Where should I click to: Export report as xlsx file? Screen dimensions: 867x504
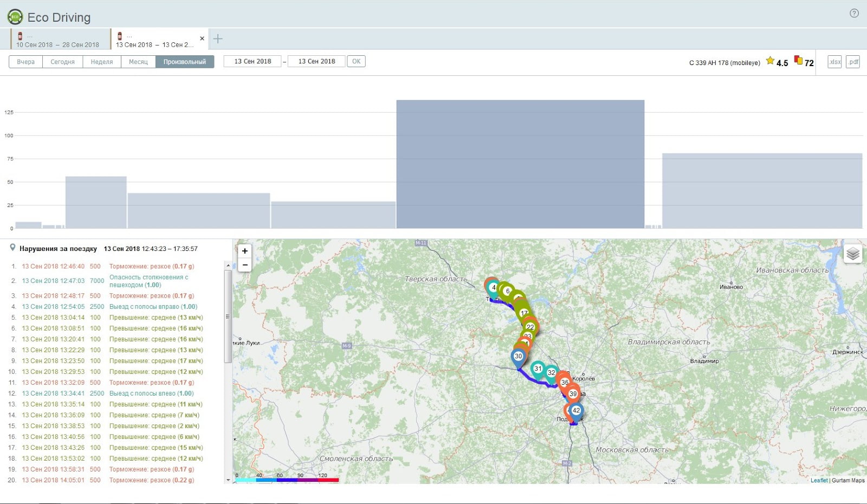834,62
